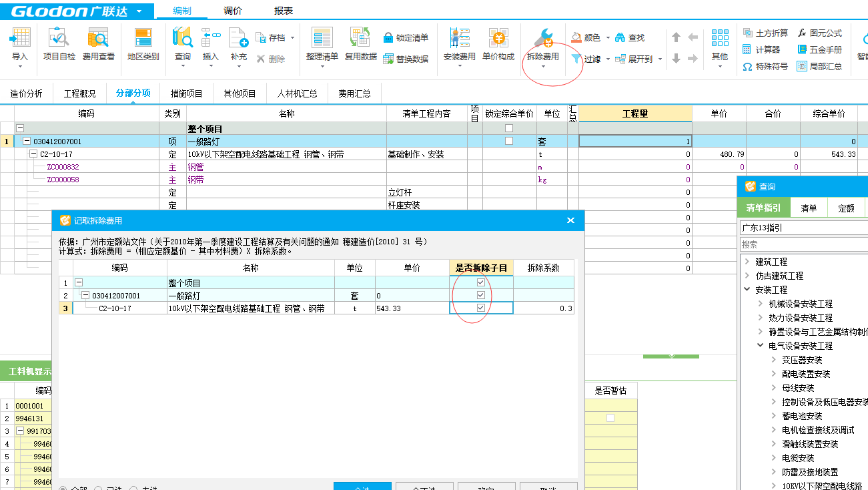The height and width of the screenshot is (490, 868).
Task: Toggle 是否拆除子目 checkbox for 一般路灯 row
Action: (481, 295)
